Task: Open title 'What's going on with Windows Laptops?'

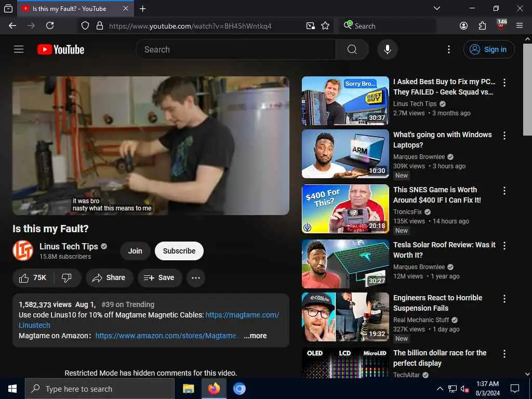Action: coord(443,140)
